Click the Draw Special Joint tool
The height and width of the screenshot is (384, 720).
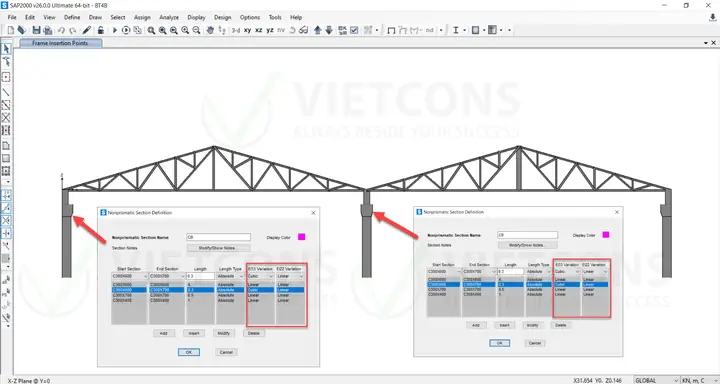point(6,77)
